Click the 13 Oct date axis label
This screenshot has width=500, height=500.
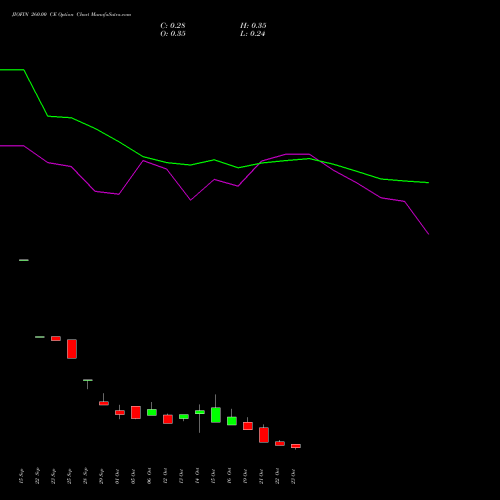coord(181,476)
